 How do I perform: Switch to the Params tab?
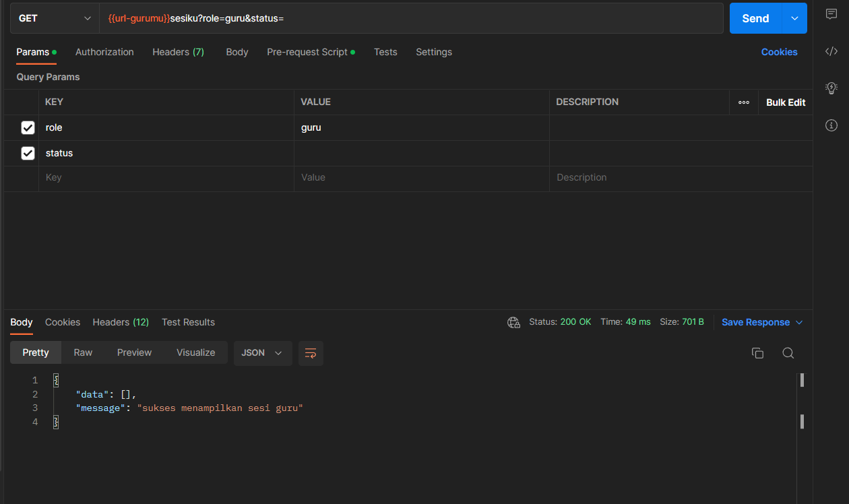click(36, 52)
